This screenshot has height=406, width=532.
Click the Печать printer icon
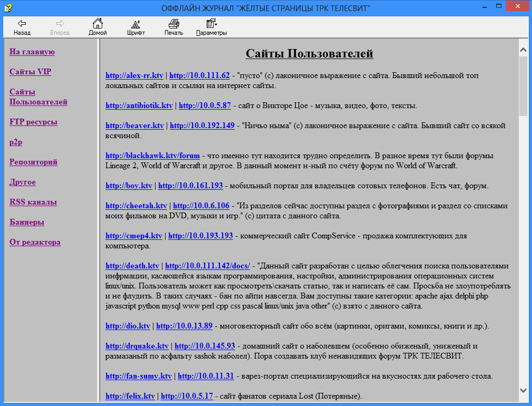[x=173, y=24]
